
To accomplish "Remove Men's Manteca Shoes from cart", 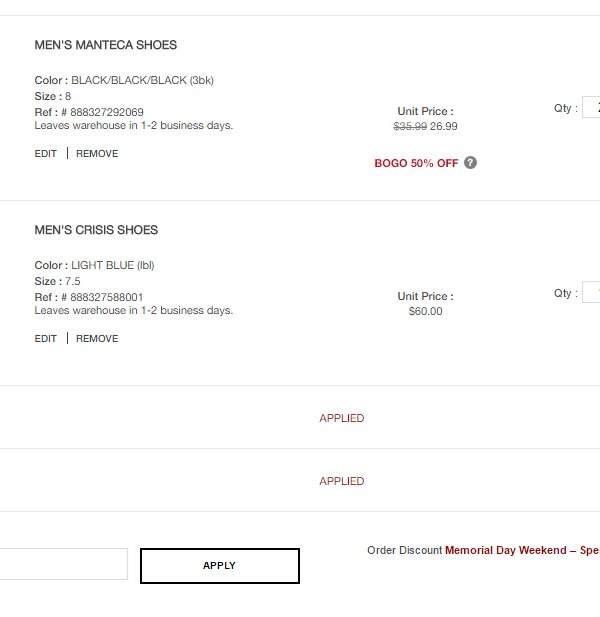I will point(97,153).
